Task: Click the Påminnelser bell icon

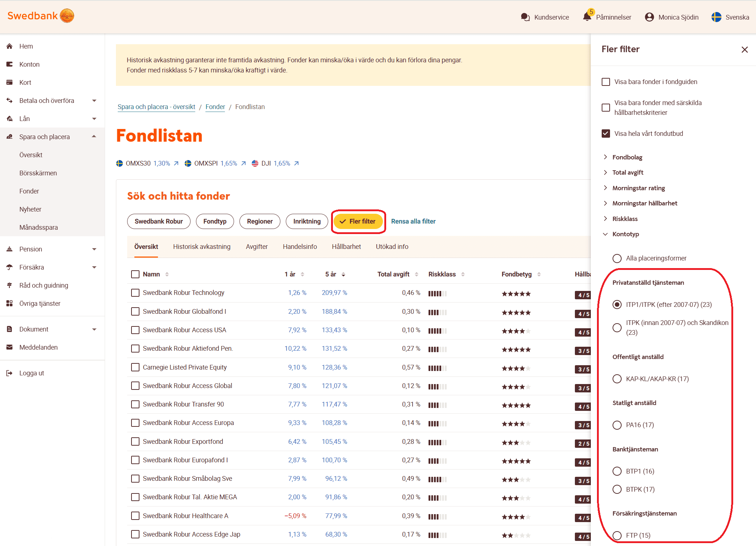Action: (x=587, y=17)
